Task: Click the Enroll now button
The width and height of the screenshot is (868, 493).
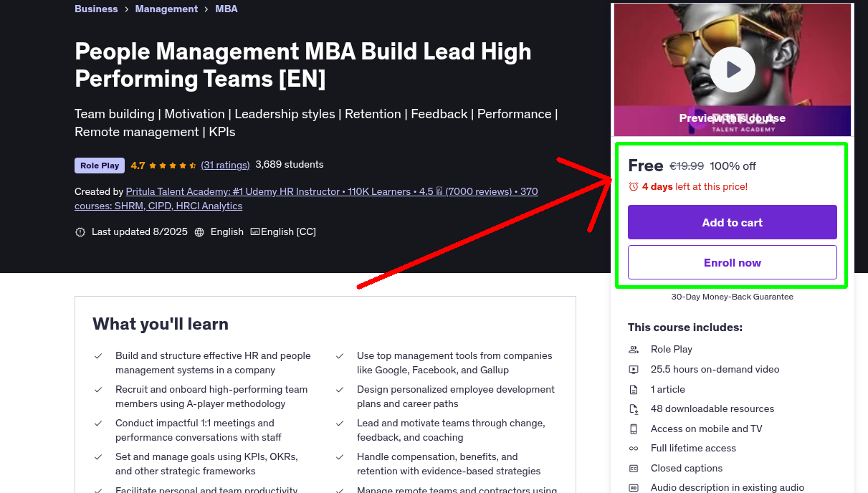Action: (x=733, y=262)
